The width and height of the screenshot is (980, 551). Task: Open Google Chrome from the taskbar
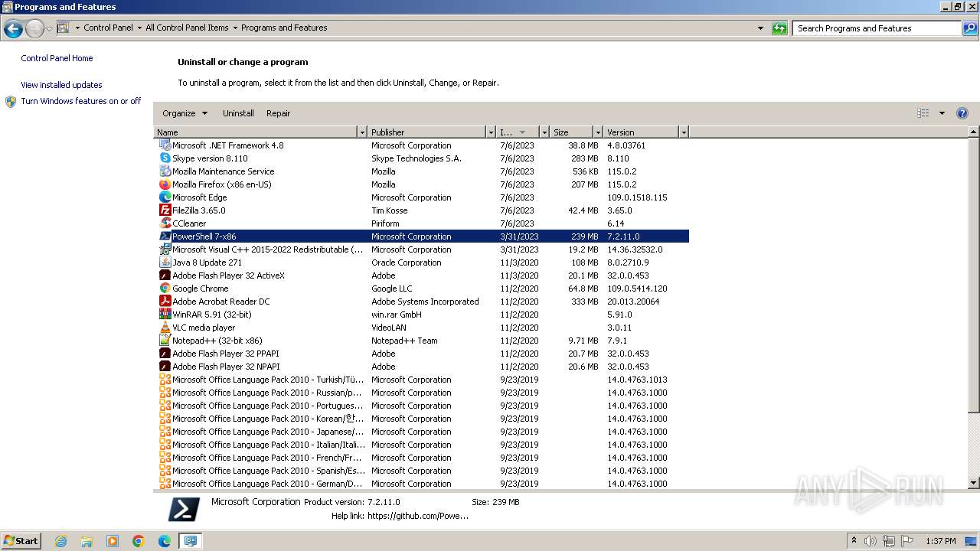pos(139,541)
